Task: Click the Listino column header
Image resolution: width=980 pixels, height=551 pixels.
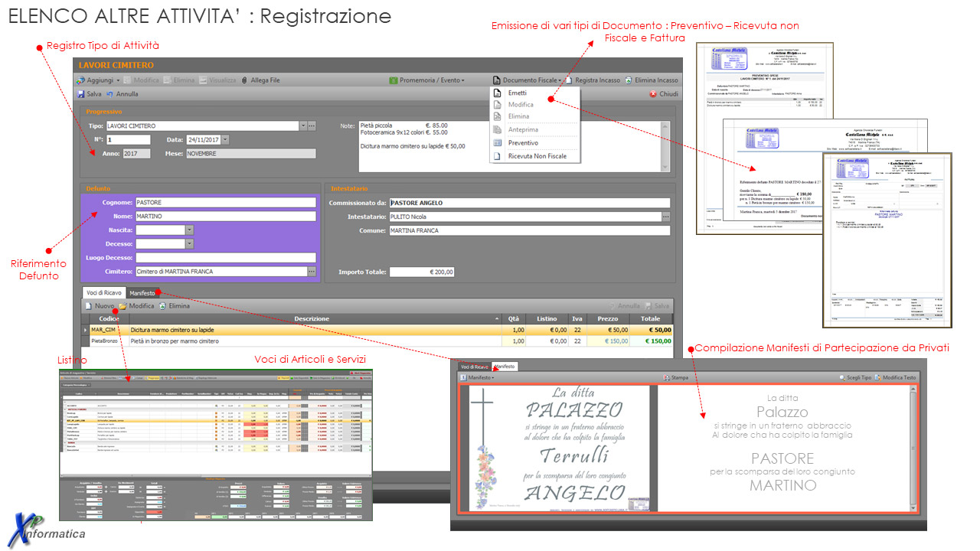Action: [547, 319]
